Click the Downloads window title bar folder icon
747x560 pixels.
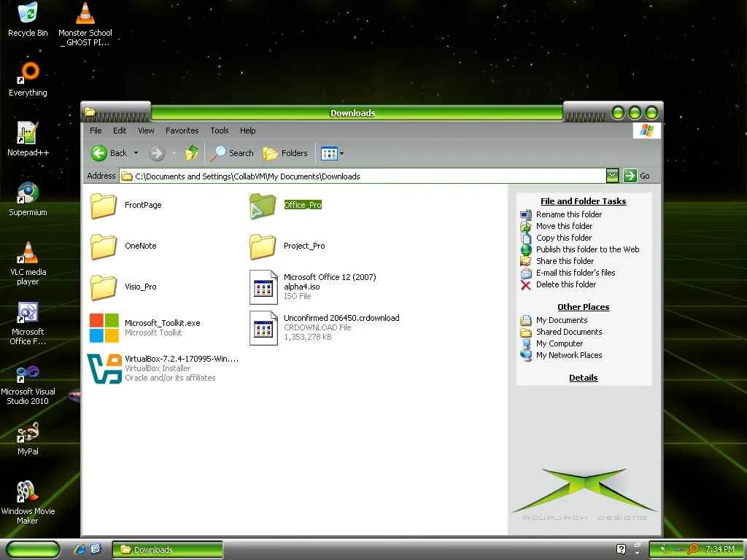(x=90, y=113)
